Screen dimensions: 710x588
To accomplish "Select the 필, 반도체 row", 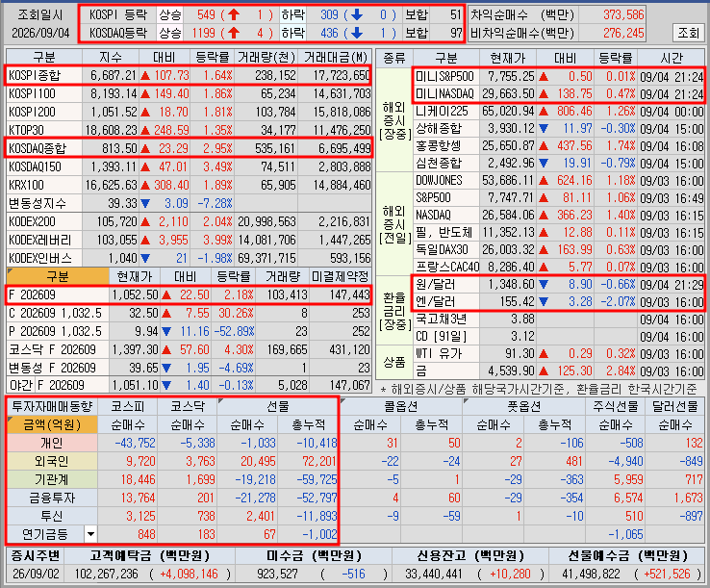I will [559, 232].
